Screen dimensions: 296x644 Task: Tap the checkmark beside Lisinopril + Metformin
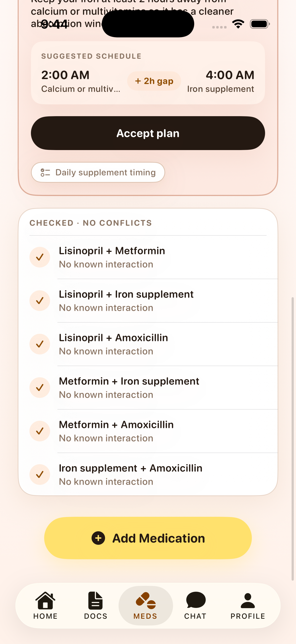click(40, 257)
